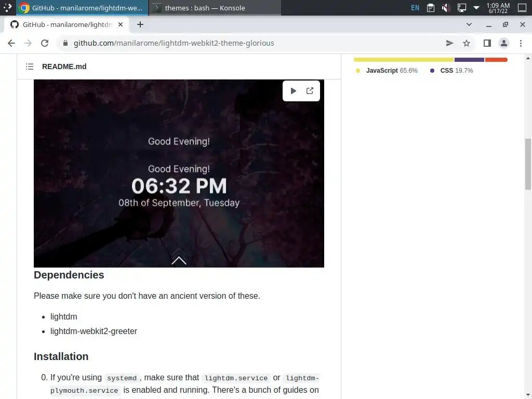Open Chrome tab search dropdown
The height and width of the screenshot is (399, 532).
pyautogui.click(x=469, y=24)
